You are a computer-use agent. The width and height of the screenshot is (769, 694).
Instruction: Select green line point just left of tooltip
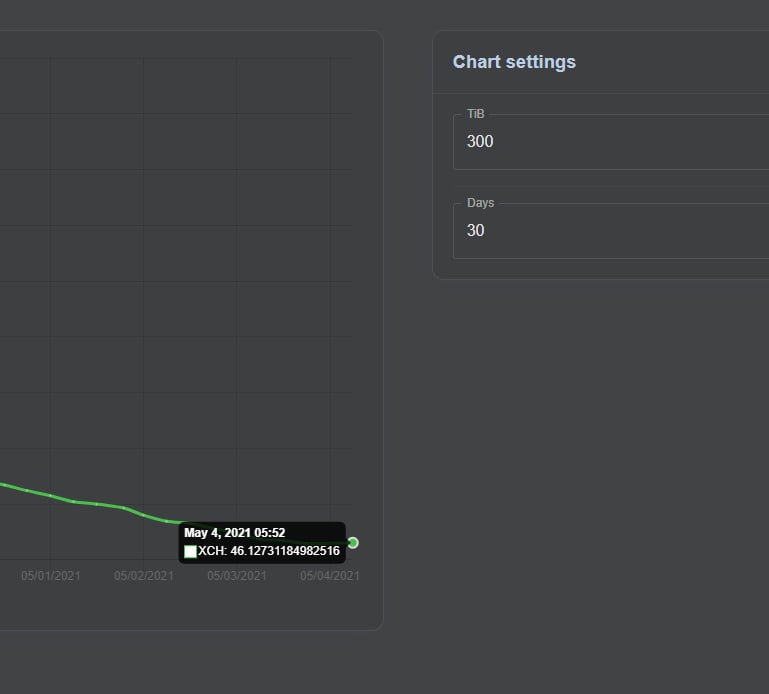(x=167, y=521)
